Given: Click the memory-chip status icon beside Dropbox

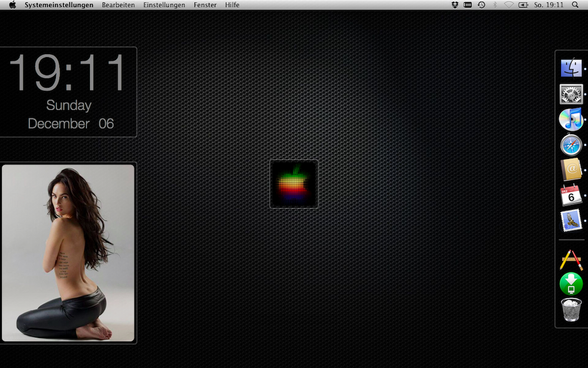Looking at the screenshot, I should pos(467,5).
